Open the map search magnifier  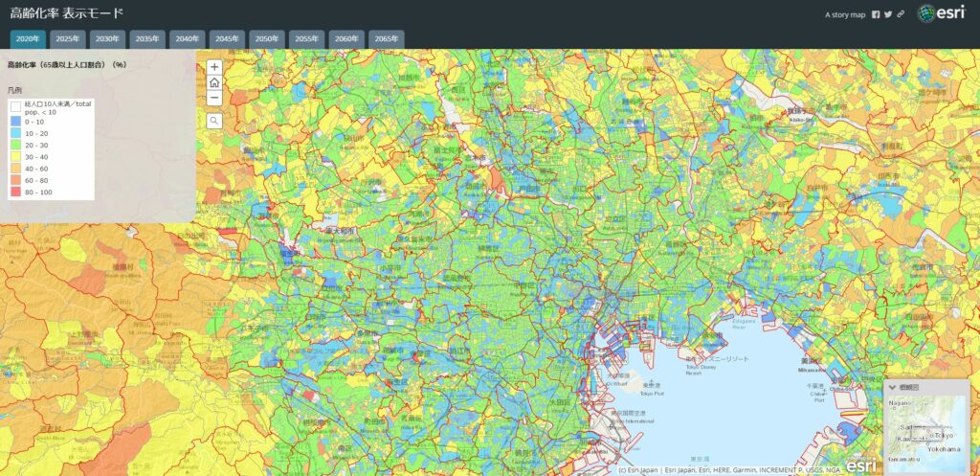point(214,121)
